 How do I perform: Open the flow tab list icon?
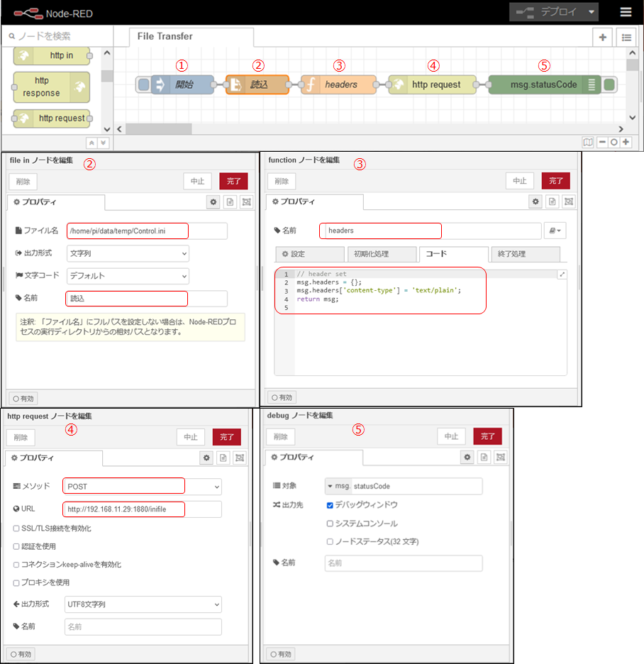tap(625, 38)
